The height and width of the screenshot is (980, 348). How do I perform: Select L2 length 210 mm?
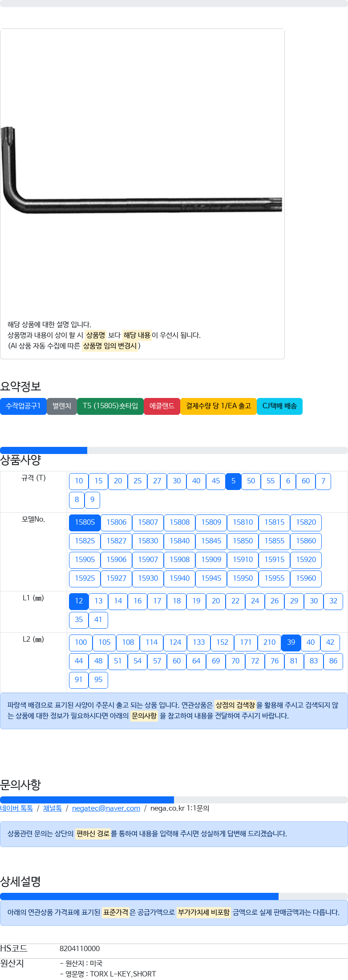point(270,643)
